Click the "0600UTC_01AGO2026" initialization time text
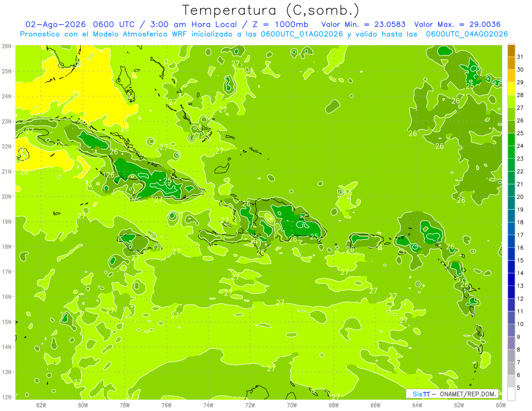 [302, 34]
